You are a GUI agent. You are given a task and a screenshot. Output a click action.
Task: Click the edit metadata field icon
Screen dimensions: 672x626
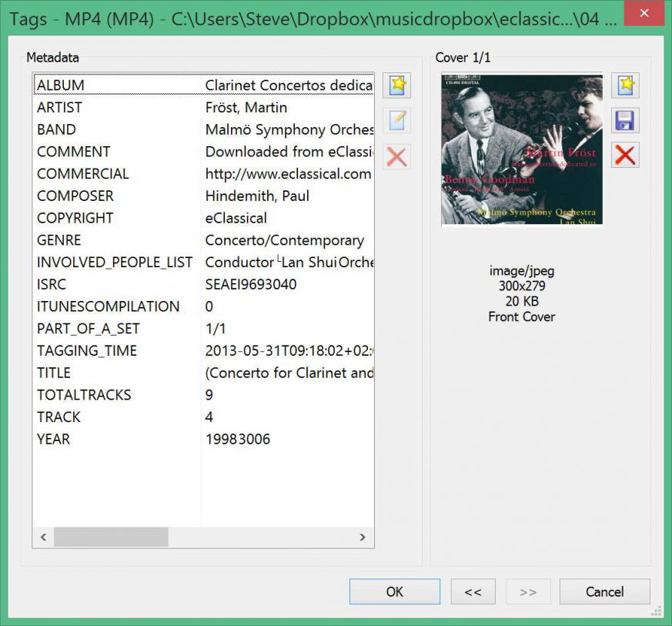point(396,121)
